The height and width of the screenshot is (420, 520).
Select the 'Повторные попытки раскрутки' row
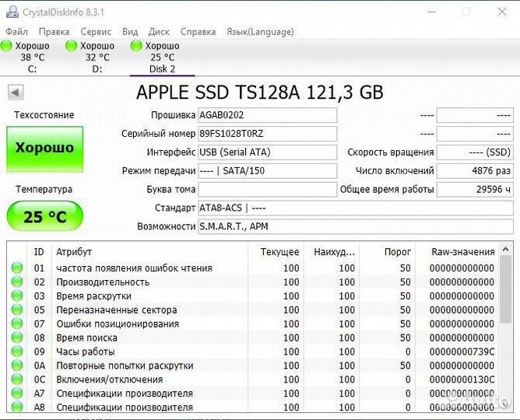tap(253, 366)
